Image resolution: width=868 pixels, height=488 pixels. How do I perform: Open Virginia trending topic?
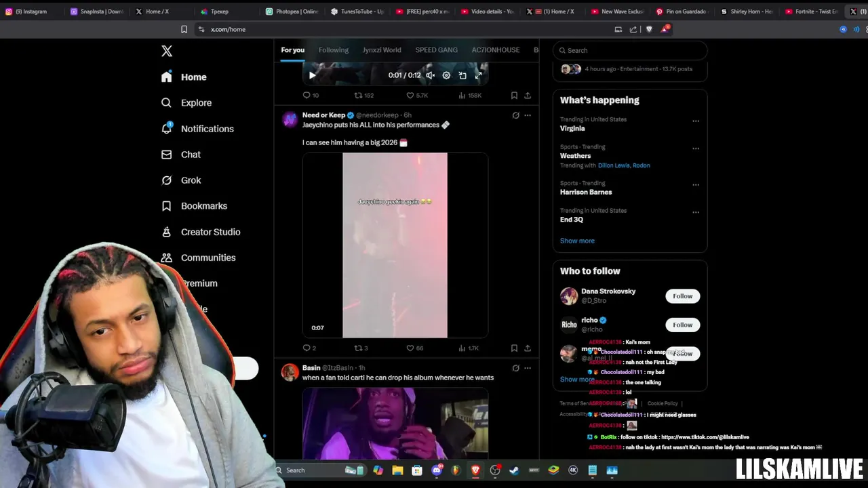(x=572, y=128)
